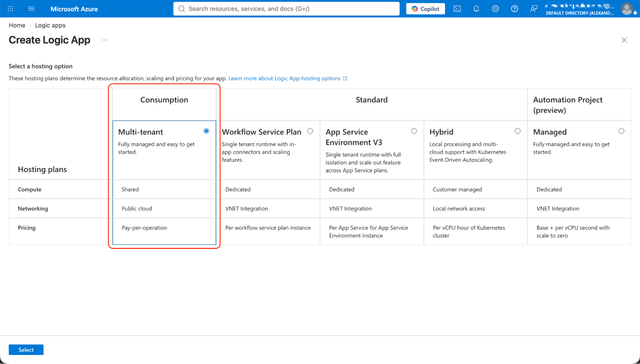
Task: Click the external link icon after hosting options
Action: [345, 78]
